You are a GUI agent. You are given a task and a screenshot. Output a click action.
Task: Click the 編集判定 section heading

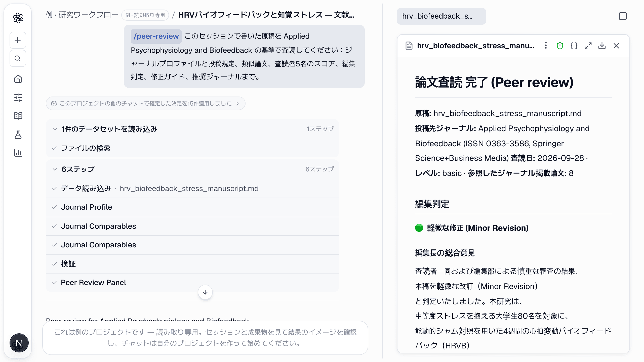[432, 204]
